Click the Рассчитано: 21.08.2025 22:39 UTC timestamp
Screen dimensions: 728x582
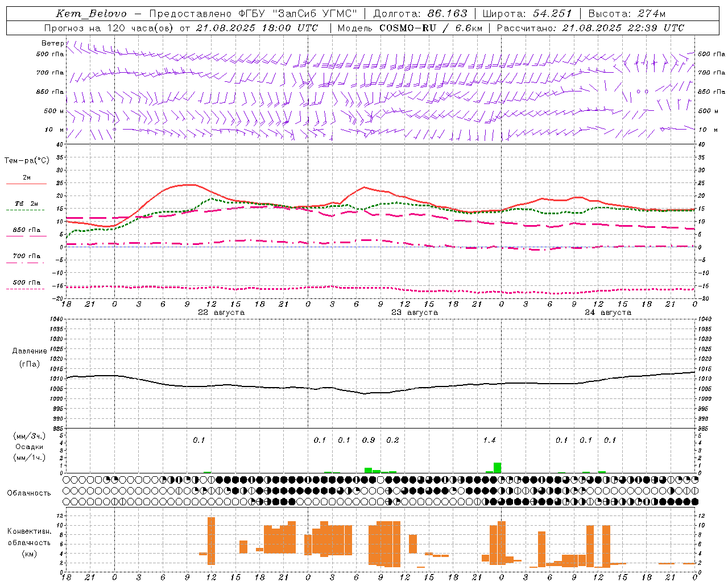[590, 28]
